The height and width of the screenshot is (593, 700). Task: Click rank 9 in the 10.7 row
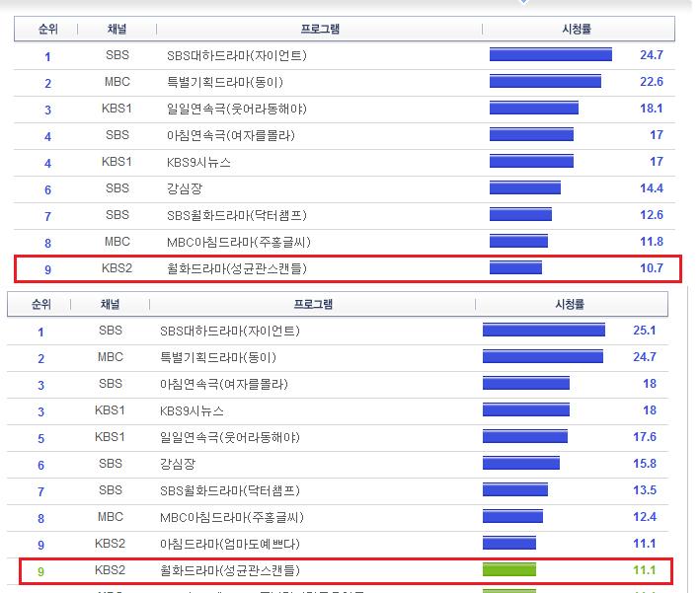click(47, 269)
